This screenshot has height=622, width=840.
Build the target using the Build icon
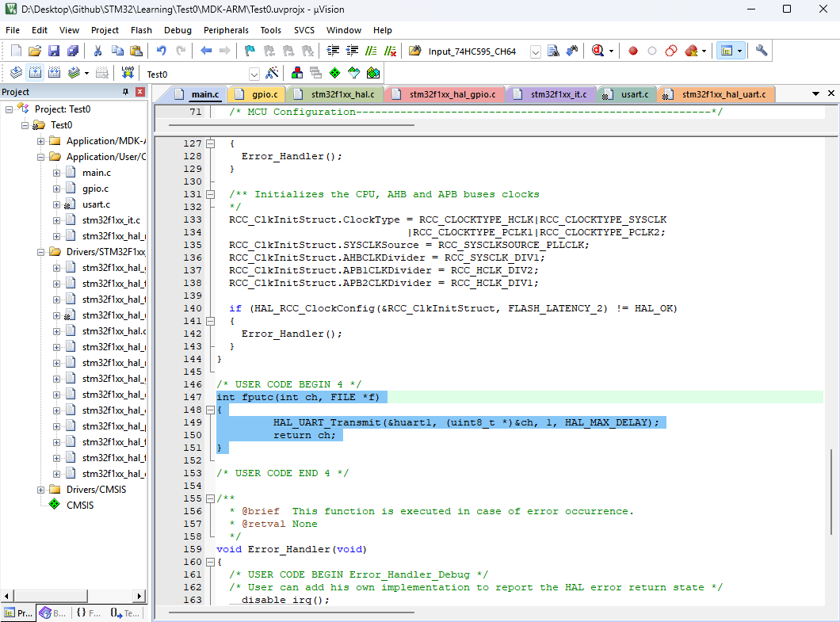[x=36, y=73]
